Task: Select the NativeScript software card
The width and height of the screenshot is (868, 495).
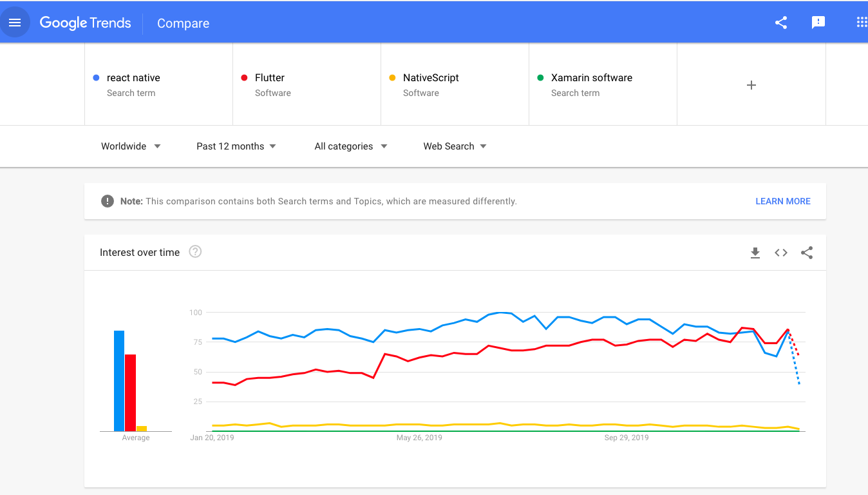Action: click(x=455, y=84)
